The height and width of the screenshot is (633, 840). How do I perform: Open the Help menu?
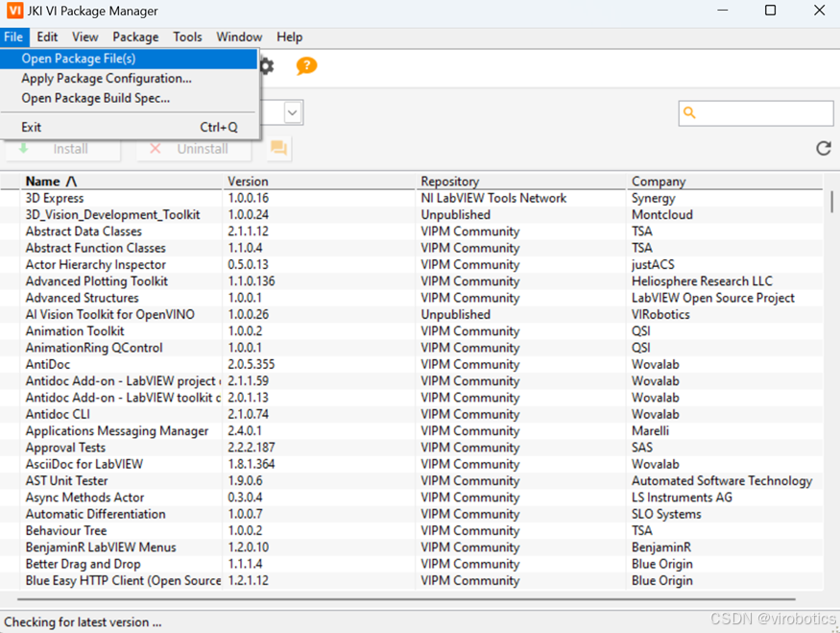(x=289, y=37)
